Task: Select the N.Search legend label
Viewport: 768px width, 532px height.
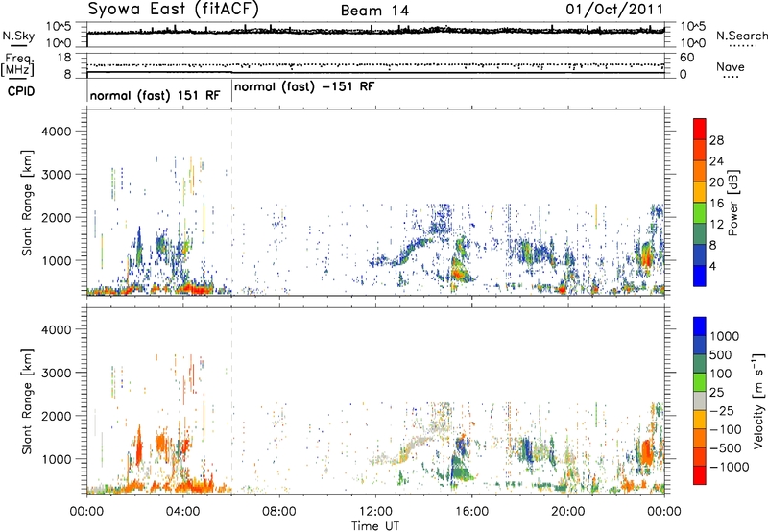Action: tap(742, 36)
